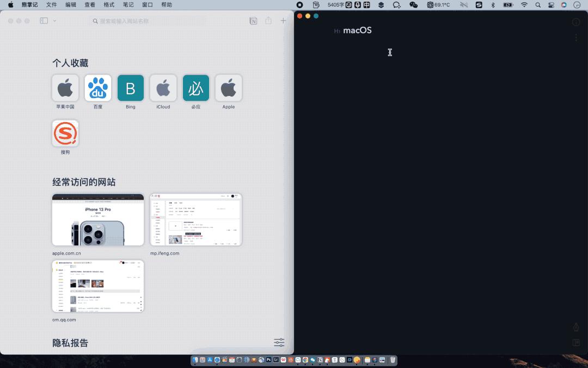This screenshot has height=368, width=588.
Task: Open the Bear note information panel icon
Action: 576,22
